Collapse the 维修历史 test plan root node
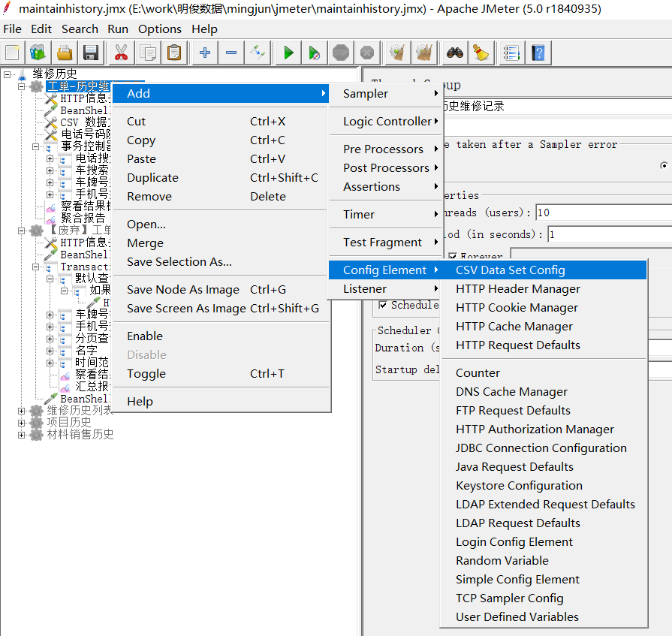 (7, 74)
